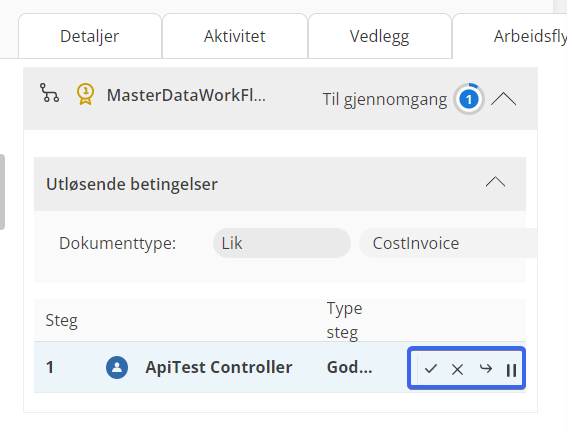This screenshot has width=567, height=432.
Task: Click the blue progress circle showing 1
Action: click(469, 99)
